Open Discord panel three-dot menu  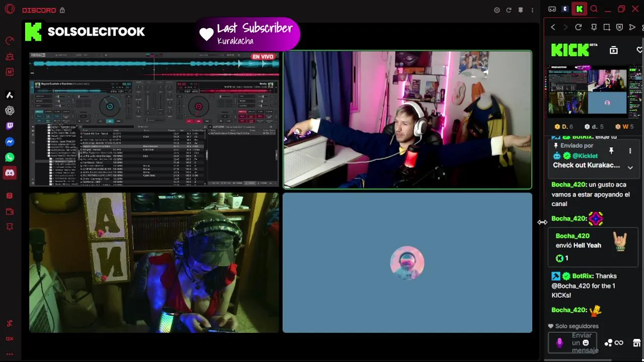(532, 10)
